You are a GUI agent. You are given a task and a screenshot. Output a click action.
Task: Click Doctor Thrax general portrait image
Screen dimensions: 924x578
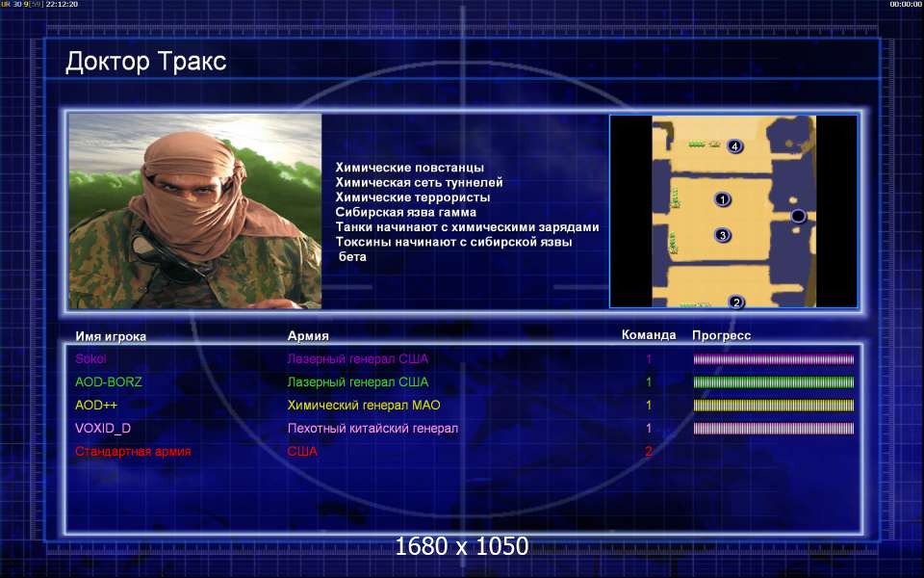coord(195,211)
